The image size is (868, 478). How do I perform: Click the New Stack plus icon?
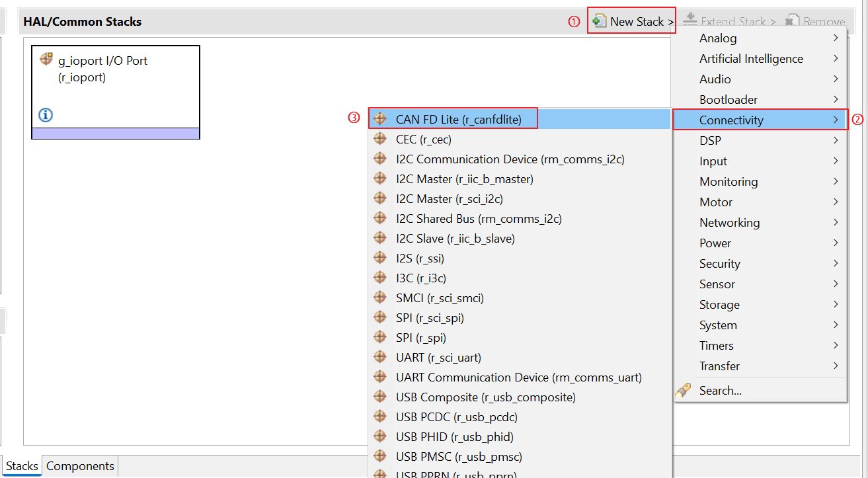pyautogui.click(x=600, y=21)
